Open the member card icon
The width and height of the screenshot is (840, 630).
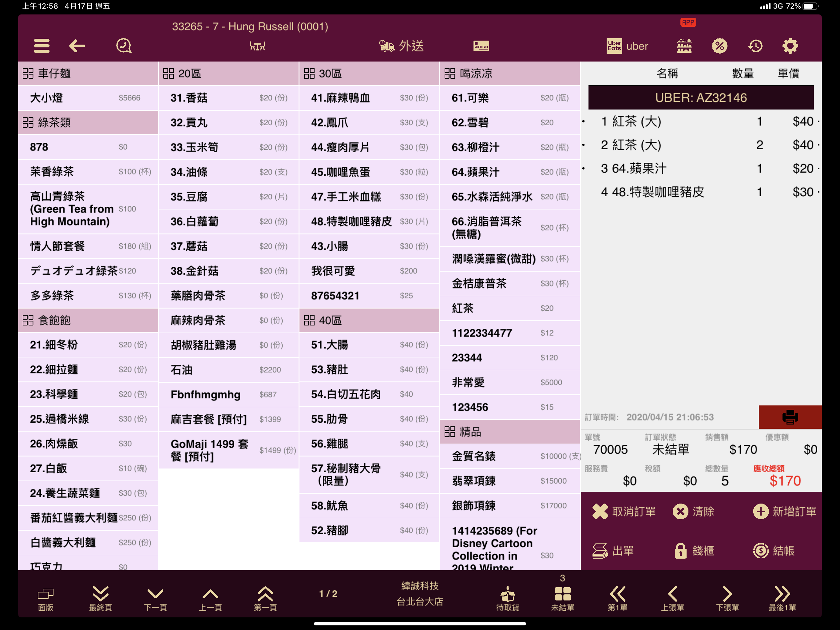pyautogui.click(x=481, y=46)
